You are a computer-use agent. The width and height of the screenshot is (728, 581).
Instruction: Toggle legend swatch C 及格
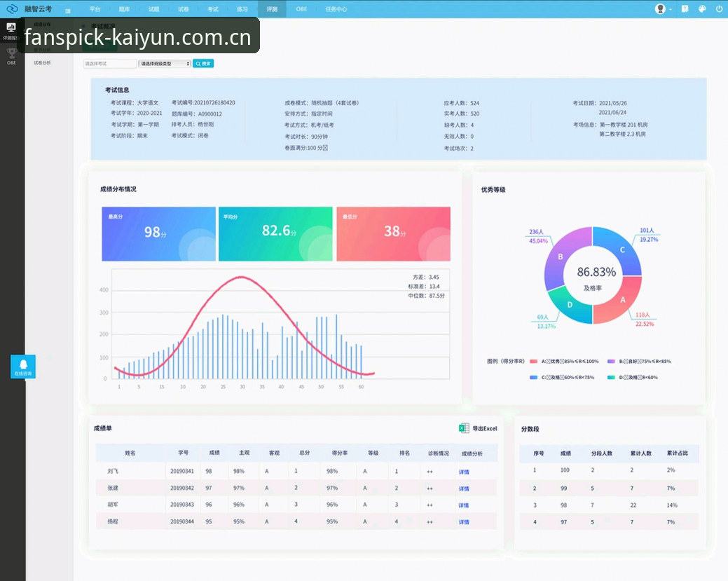point(533,378)
